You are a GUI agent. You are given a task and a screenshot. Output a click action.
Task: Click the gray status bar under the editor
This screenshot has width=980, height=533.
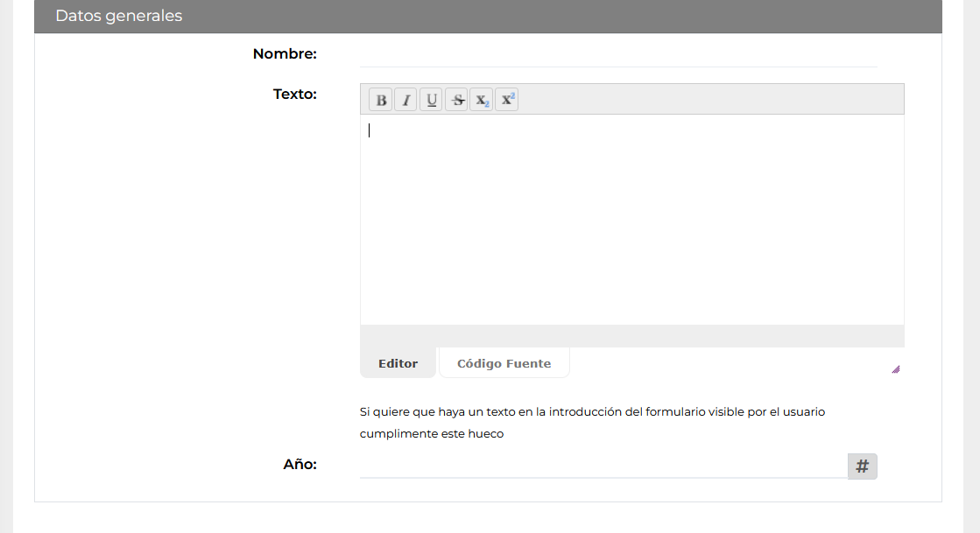point(631,336)
